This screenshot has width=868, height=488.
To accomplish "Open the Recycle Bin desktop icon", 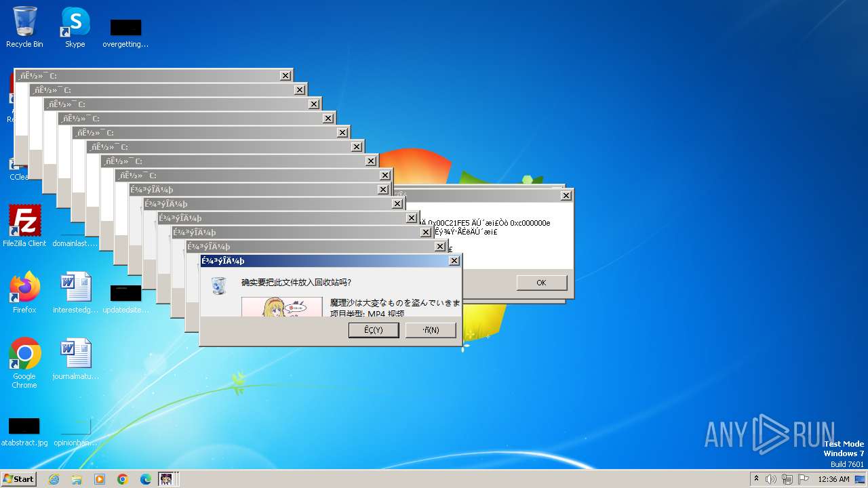I will point(24,27).
